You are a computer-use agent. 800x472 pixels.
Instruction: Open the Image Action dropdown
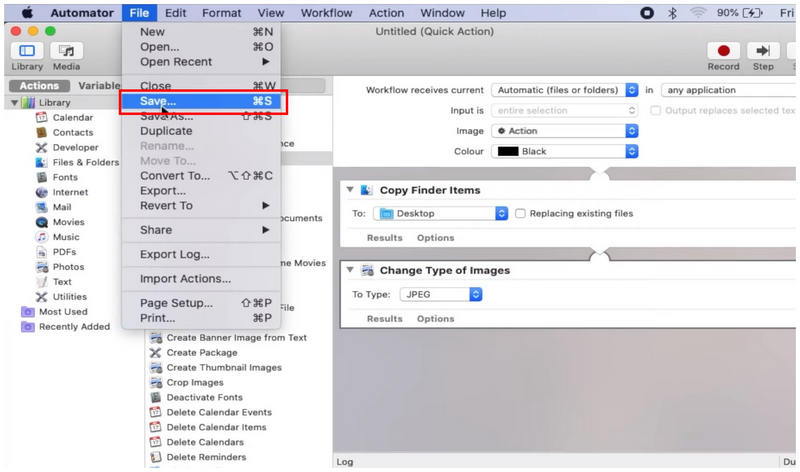point(565,131)
